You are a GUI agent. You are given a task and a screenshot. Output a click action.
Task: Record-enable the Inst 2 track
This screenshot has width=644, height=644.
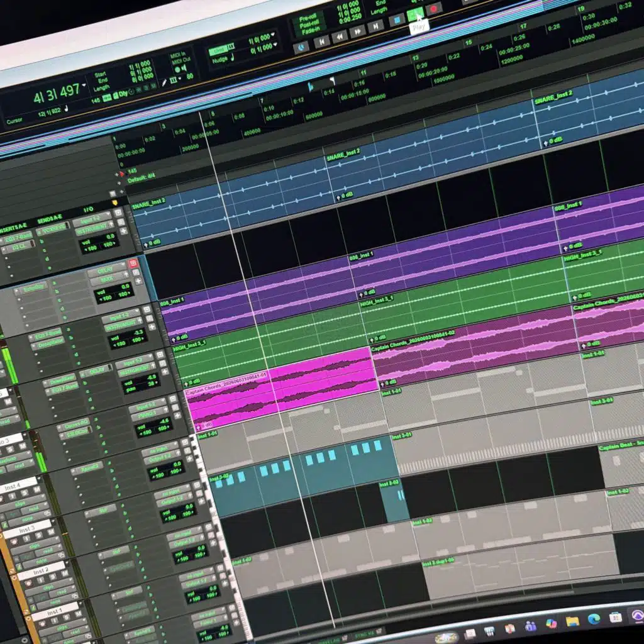pos(29,583)
